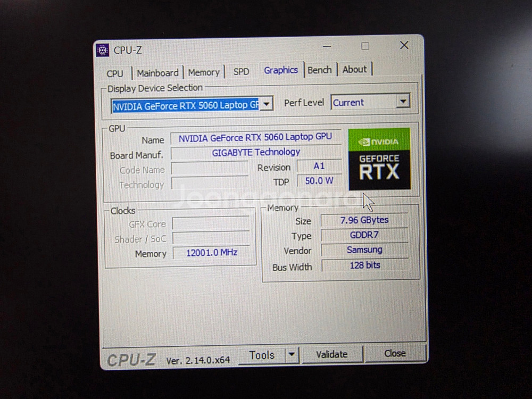Select the Graphics tab
Image resolution: width=532 pixels, height=399 pixels.
tap(280, 70)
